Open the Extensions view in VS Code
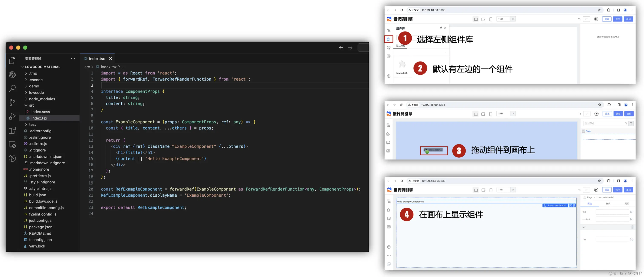This screenshot has width=644, height=277. [12, 130]
